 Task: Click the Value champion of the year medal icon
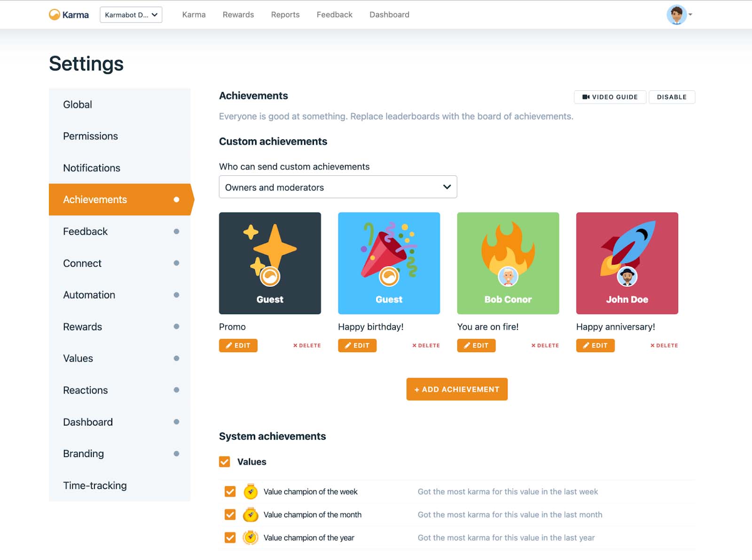pyautogui.click(x=251, y=537)
